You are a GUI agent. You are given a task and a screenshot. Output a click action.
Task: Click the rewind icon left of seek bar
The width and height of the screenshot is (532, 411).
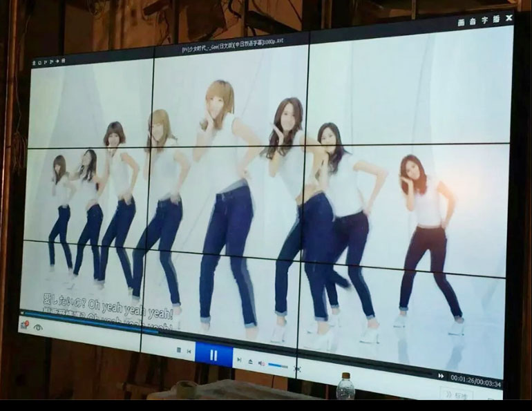tap(21, 313)
